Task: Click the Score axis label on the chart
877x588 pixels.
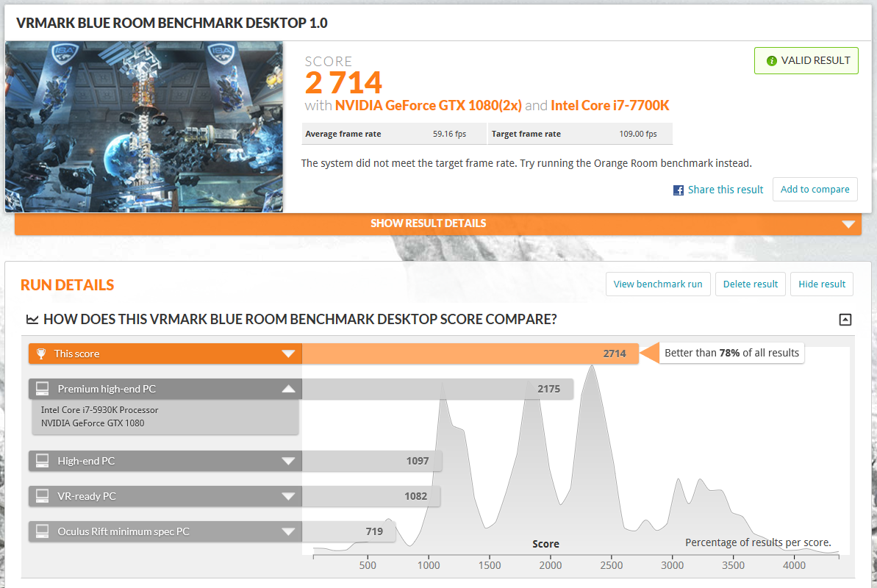Action: click(x=545, y=544)
